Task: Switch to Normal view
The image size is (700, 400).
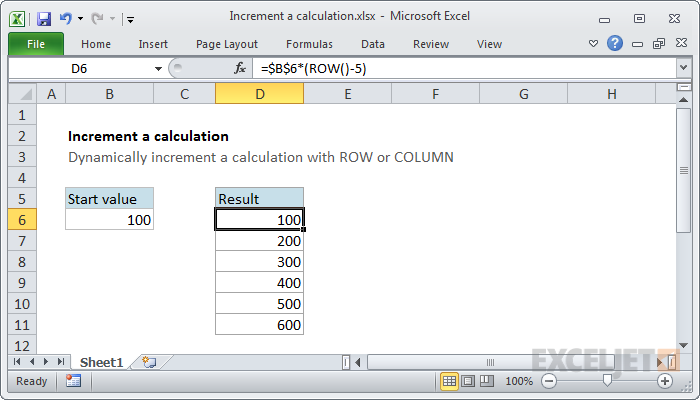Action: pos(449,381)
